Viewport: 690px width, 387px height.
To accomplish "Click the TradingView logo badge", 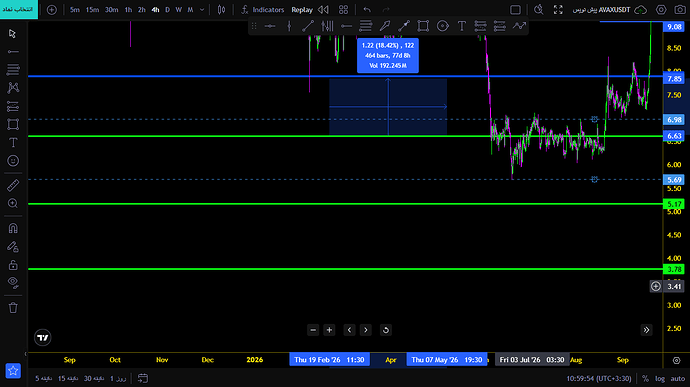I will 43,338.
